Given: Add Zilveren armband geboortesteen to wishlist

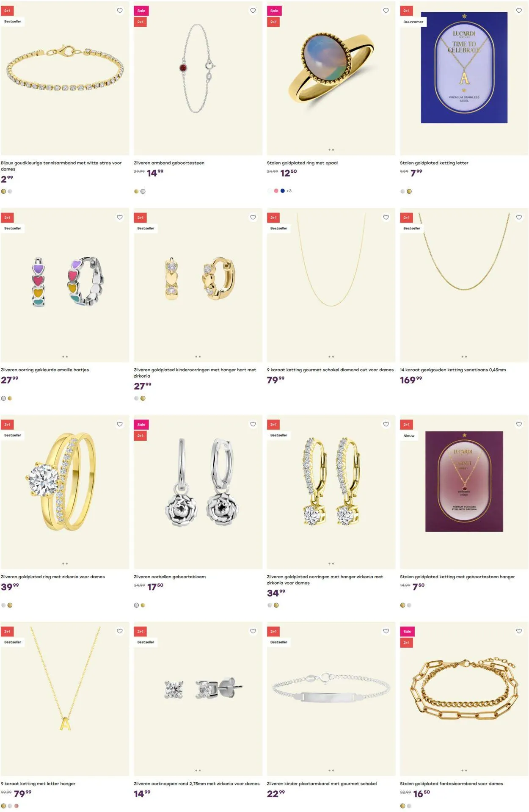Looking at the screenshot, I should click(x=253, y=11).
